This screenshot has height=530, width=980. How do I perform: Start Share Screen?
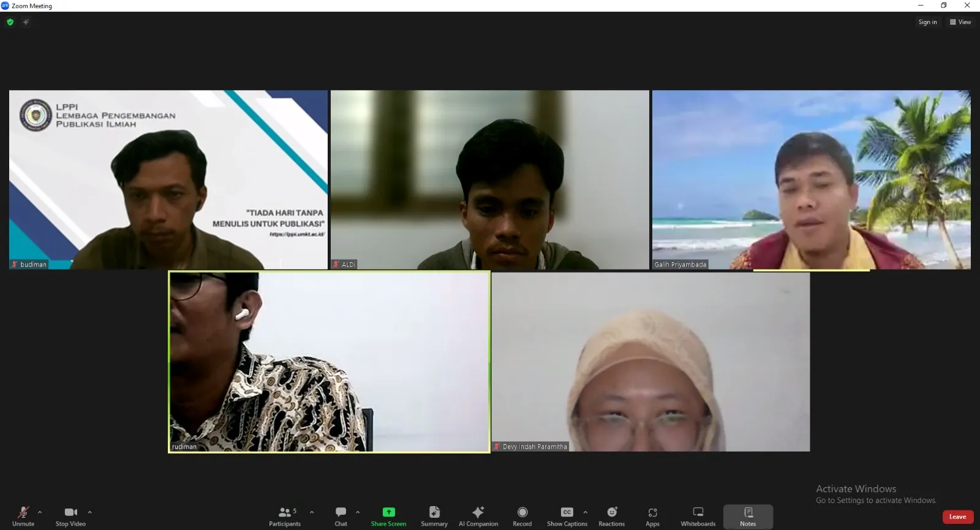coord(388,516)
